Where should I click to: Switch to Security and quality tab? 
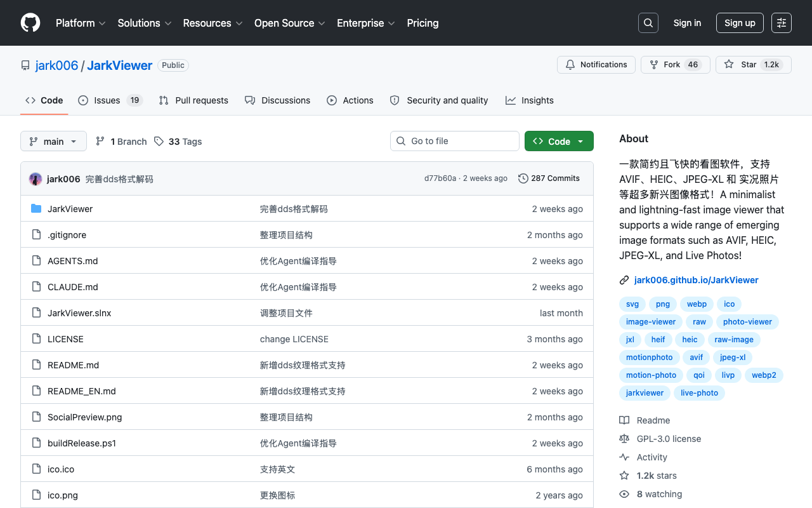439,100
